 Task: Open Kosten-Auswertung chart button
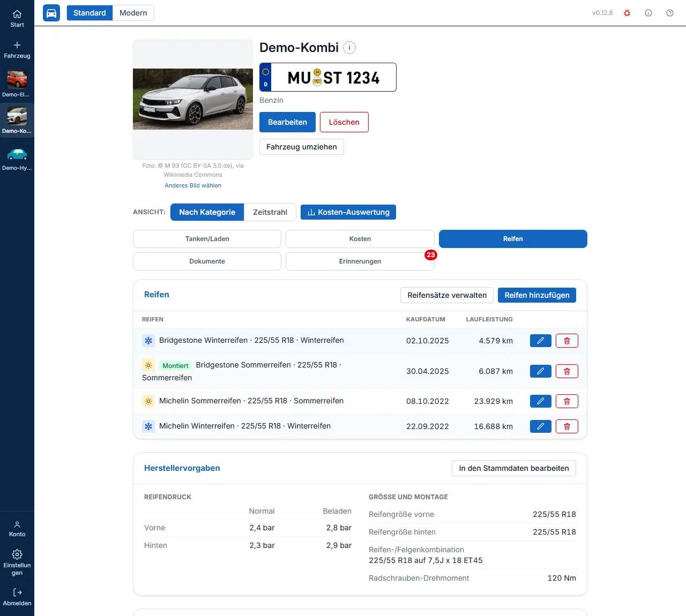point(348,212)
